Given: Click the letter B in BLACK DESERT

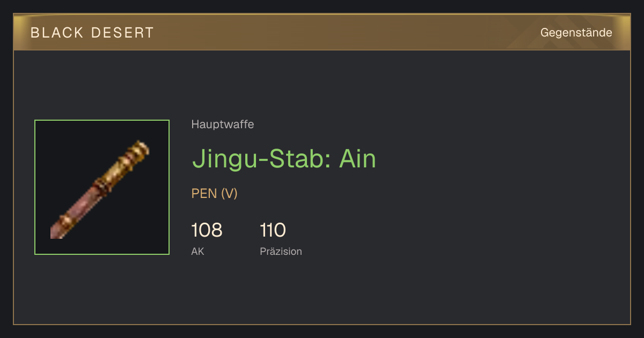Looking at the screenshot, I should point(35,33).
